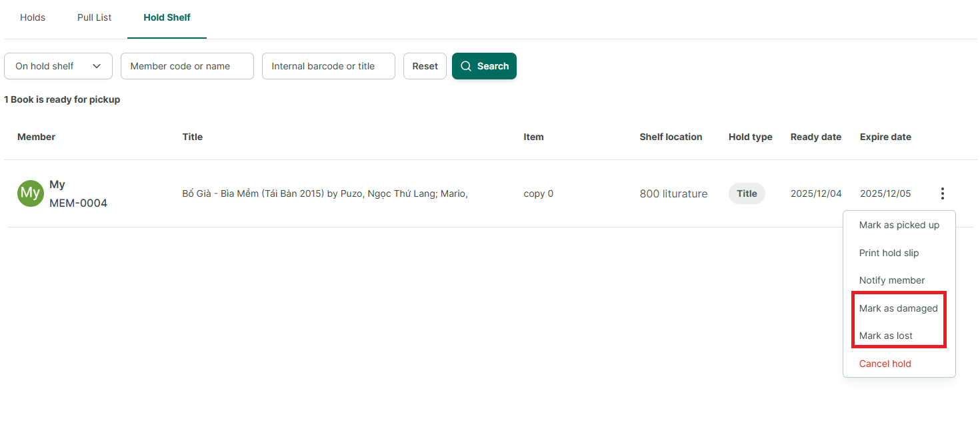The width and height of the screenshot is (980, 423).
Task: Click the green Search button
Action: click(484, 66)
